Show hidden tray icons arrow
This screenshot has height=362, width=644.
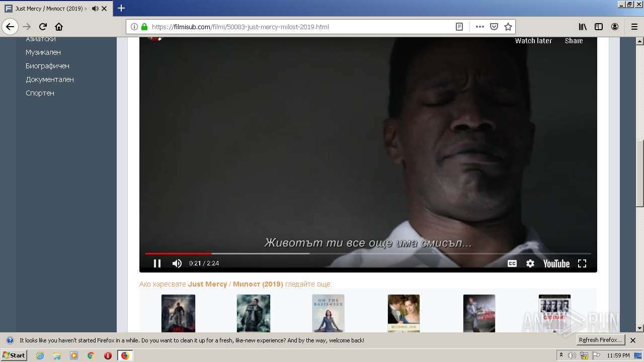click(x=561, y=355)
